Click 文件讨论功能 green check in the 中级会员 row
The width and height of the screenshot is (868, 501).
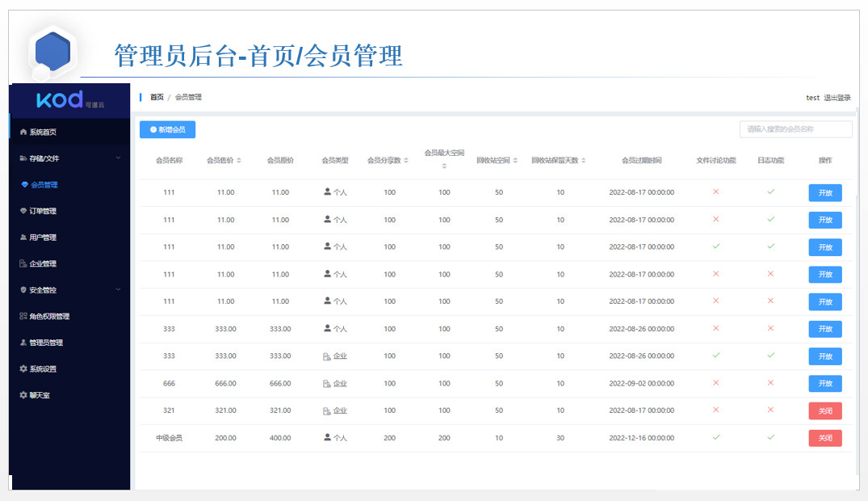(x=715, y=437)
